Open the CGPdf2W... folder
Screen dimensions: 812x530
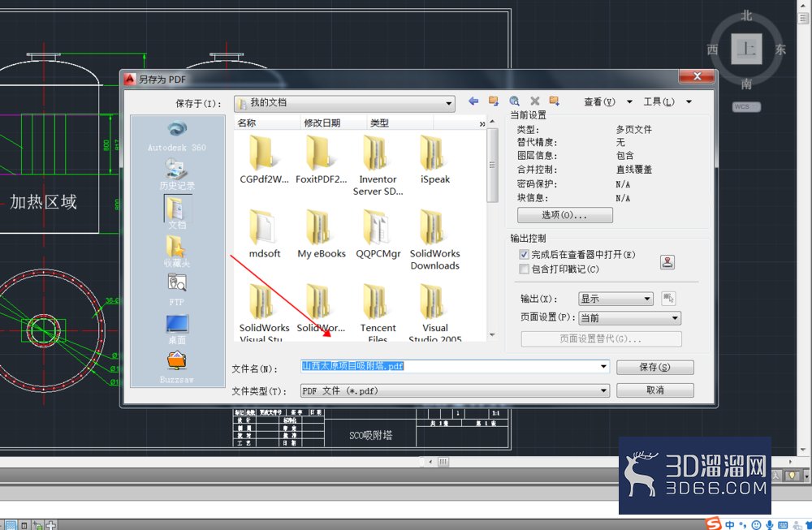pos(264,159)
